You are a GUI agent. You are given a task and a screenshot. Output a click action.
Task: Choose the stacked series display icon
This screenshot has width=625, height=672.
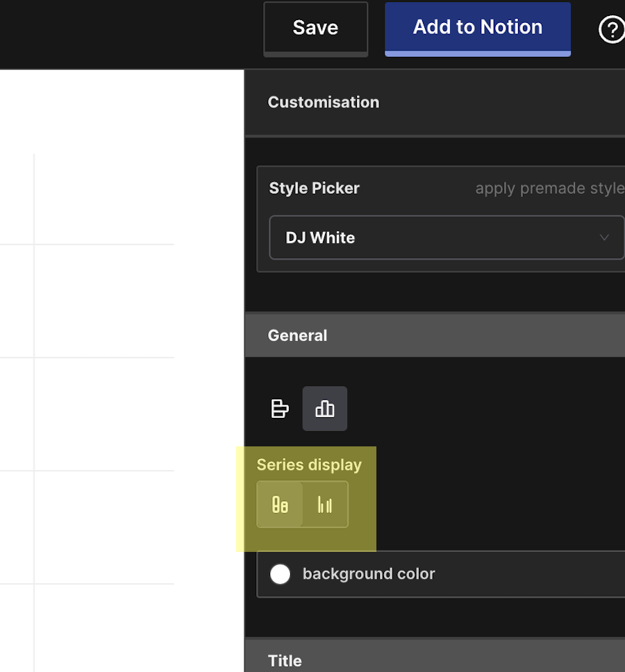tap(280, 505)
